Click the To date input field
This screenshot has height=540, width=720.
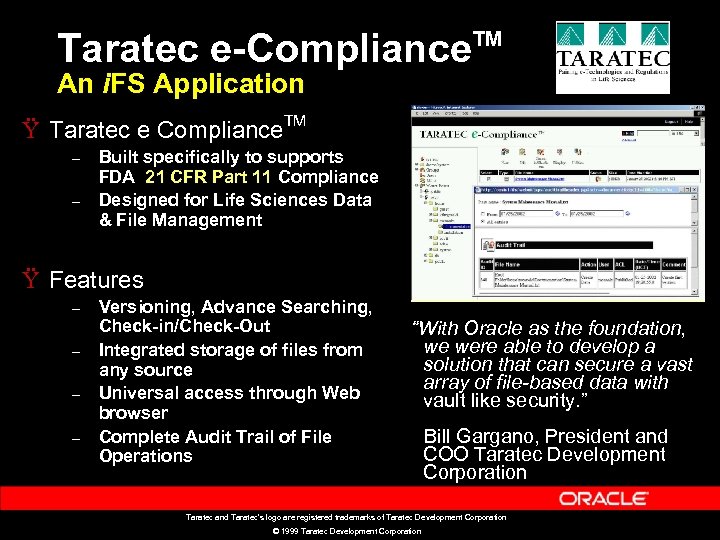coord(596,214)
